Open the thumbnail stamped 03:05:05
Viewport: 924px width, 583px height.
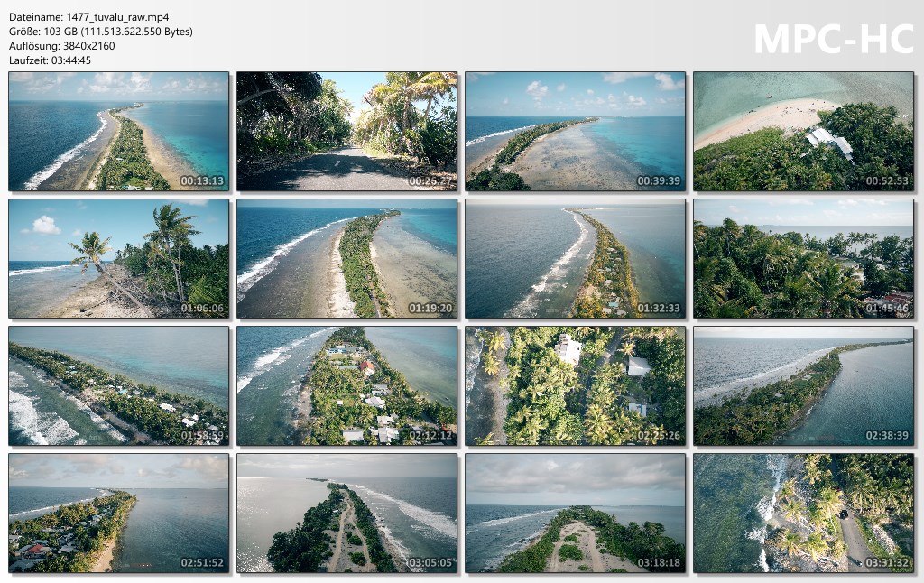pyautogui.click(x=347, y=514)
